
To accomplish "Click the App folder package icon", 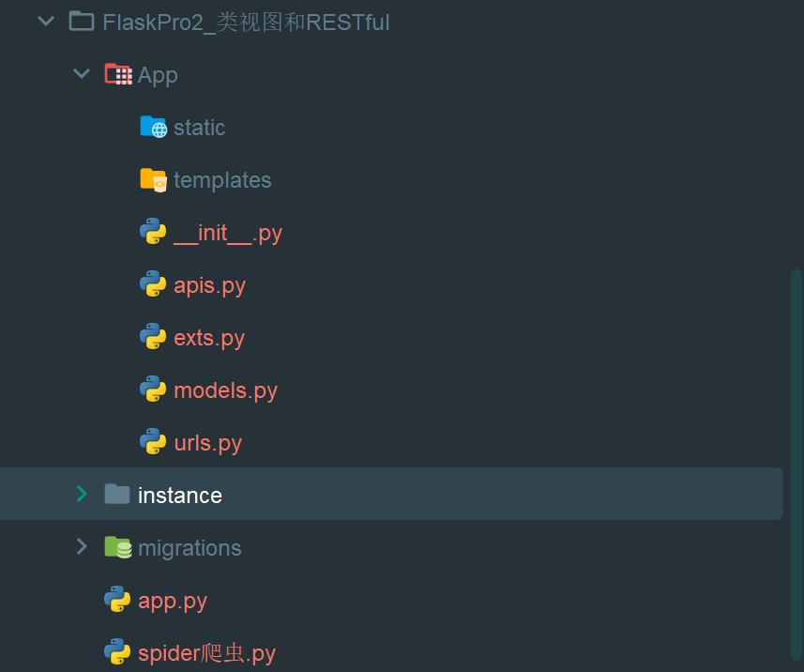I will click(117, 75).
